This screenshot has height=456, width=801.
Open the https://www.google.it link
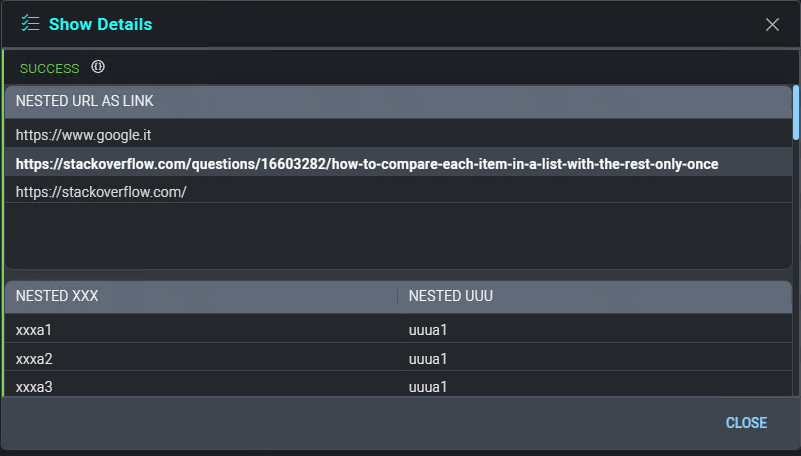pos(83,134)
